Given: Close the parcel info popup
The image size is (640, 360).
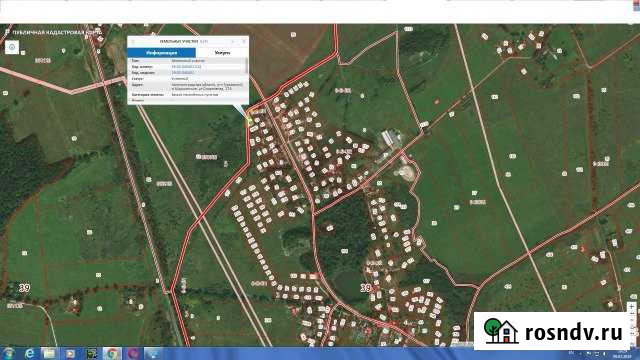Looking at the screenshot, I should (x=244, y=41).
